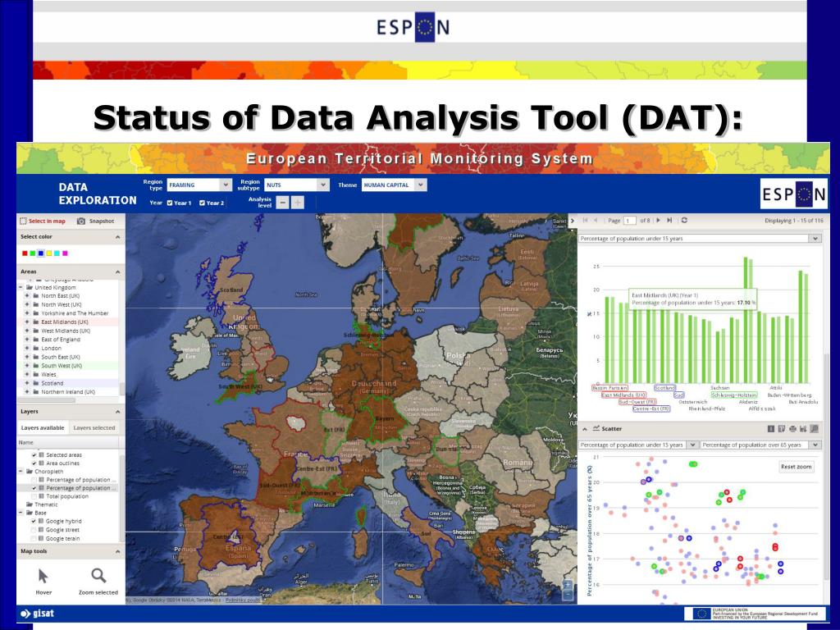Collapse the Map tools panel

(118, 551)
